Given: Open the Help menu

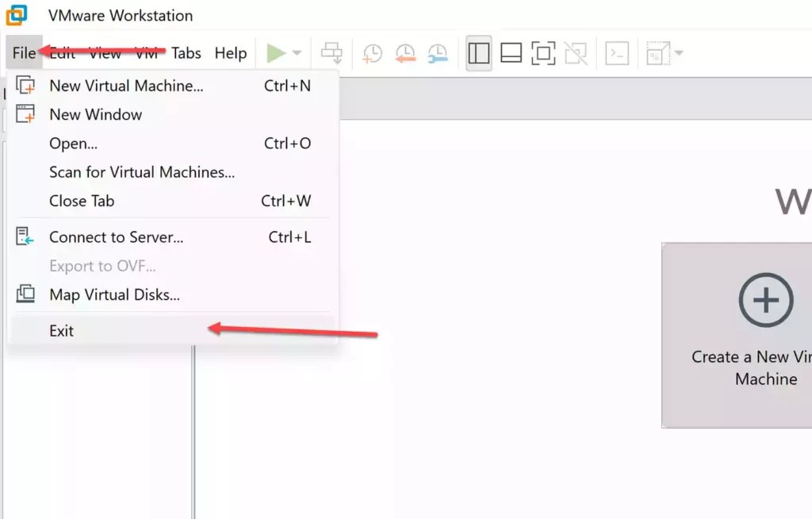Looking at the screenshot, I should pyautogui.click(x=231, y=53).
